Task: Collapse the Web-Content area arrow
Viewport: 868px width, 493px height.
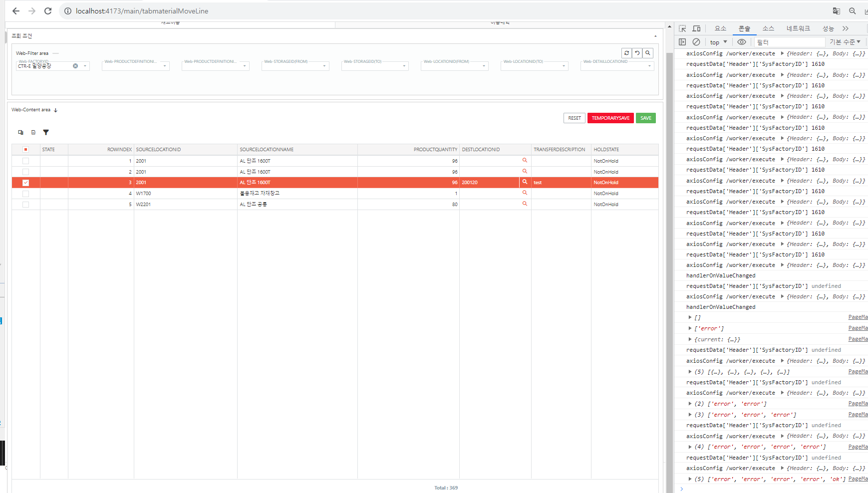Action: [55, 110]
